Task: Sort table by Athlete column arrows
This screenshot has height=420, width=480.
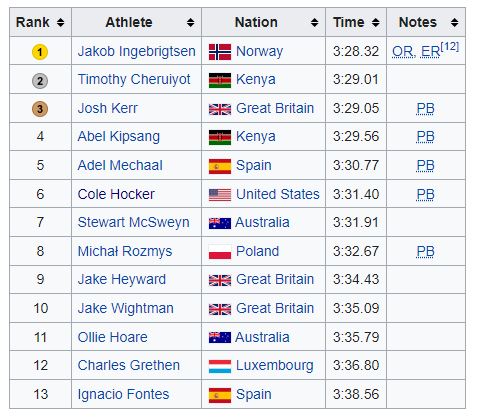Action: tap(190, 23)
